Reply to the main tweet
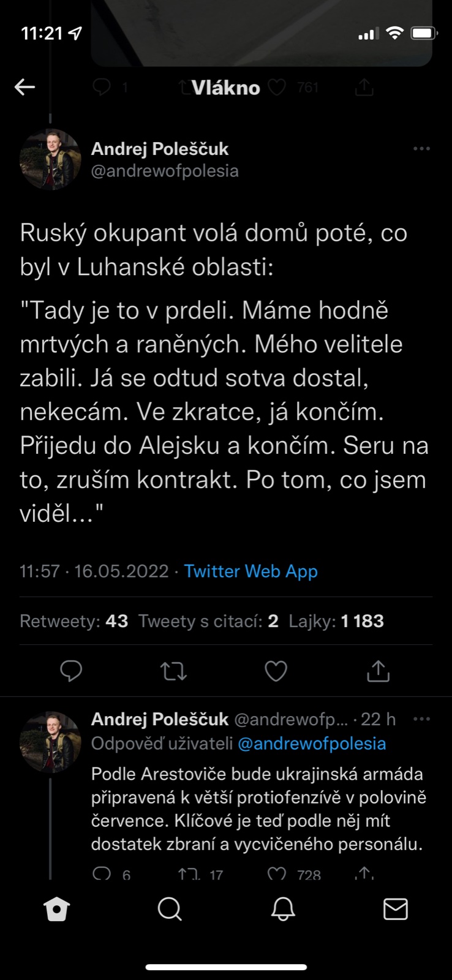 (71, 671)
